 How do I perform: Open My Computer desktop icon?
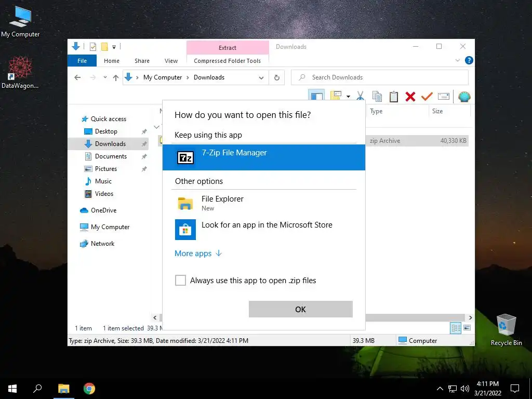click(20, 22)
